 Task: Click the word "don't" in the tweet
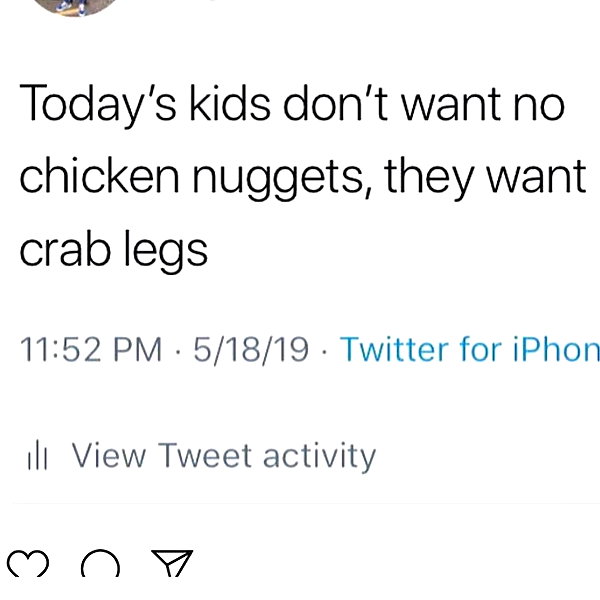click(336, 102)
